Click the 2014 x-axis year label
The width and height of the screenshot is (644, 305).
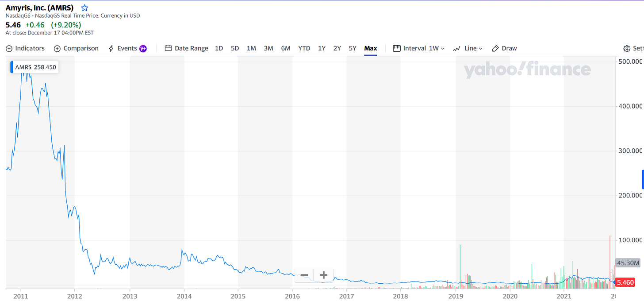[x=184, y=296]
